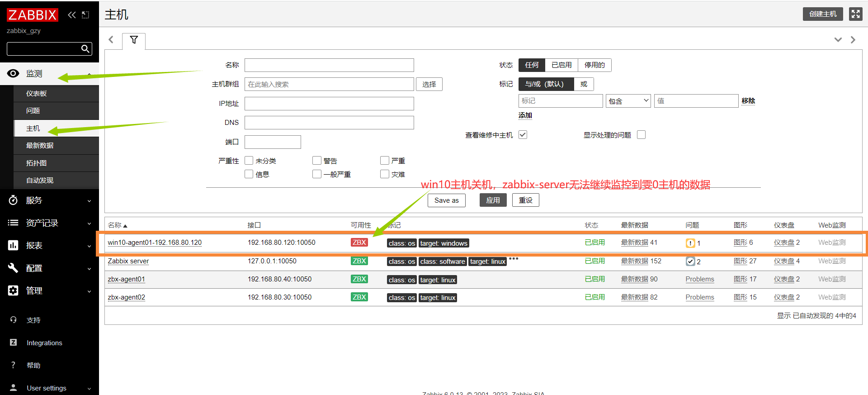Expand the 服务 menu section
868x395 pixels.
pos(89,201)
